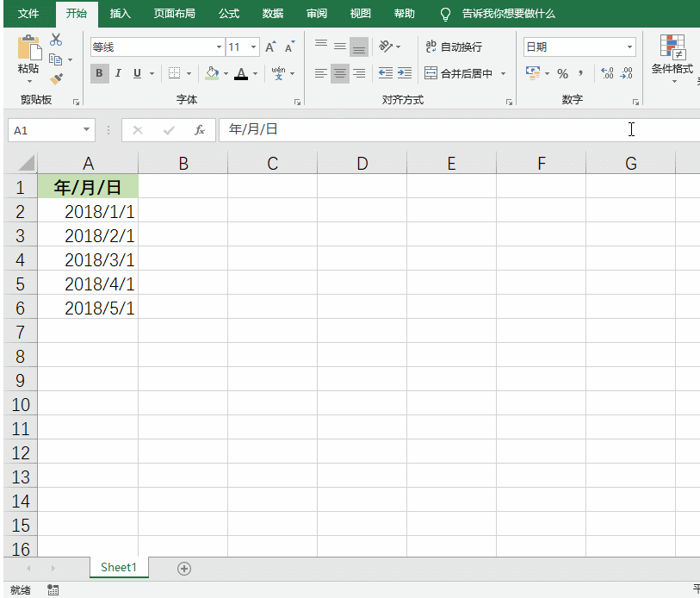Apply comma thousands separator style
This screenshot has height=598, width=700.
pyautogui.click(x=581, y=73)
